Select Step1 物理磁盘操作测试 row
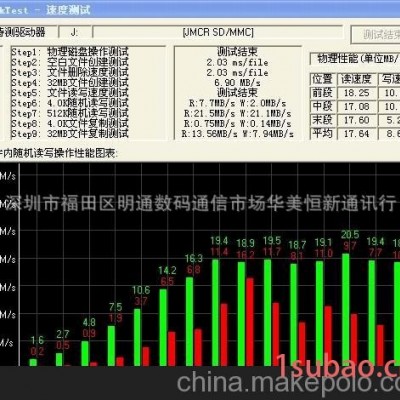This screenshot has height=400, width=400. (x=70, y=52)
